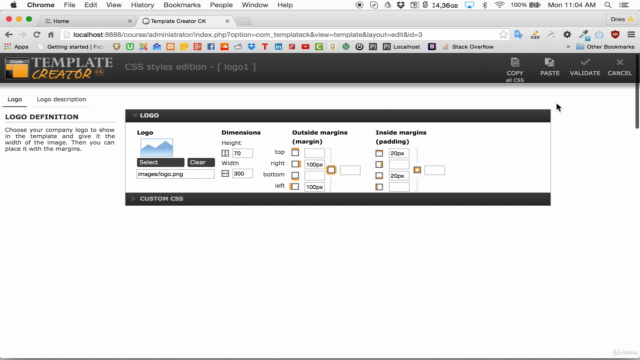Click the Height value field
The width and height of the screenshot is (640, 360).
242,153
